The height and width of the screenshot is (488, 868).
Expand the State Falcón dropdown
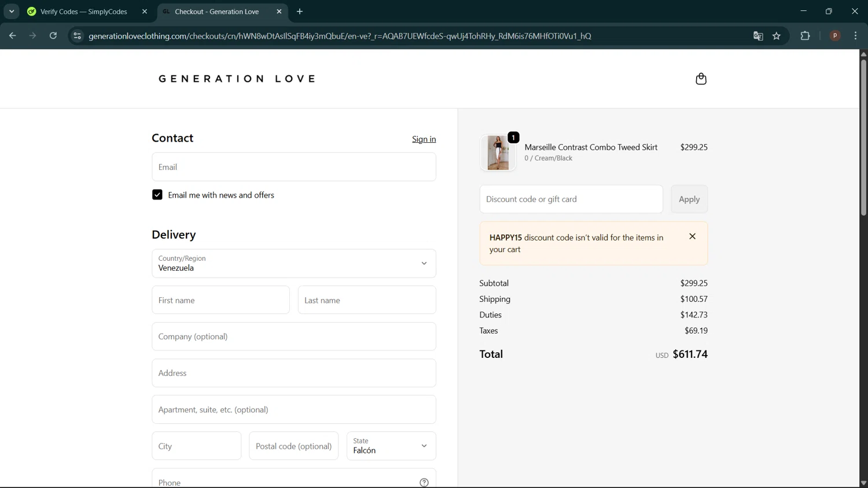pyautogui.click(x=391, y=446)
